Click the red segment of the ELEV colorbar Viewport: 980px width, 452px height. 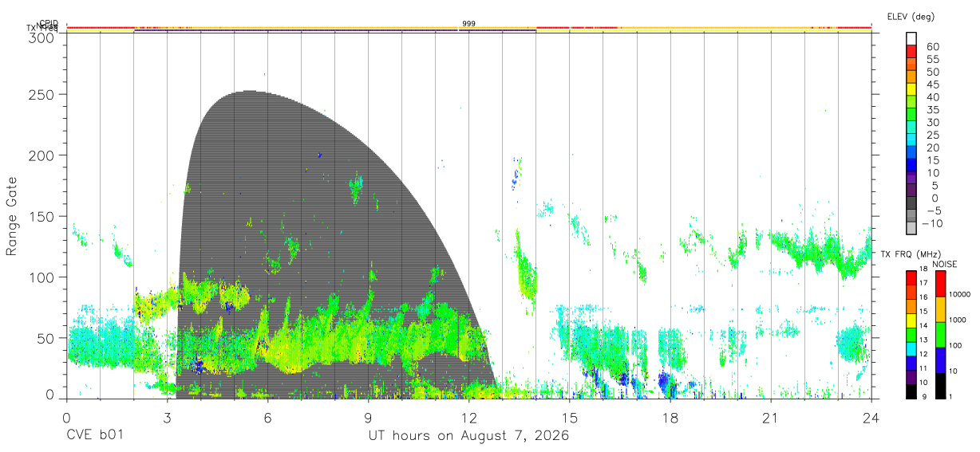[x=911, y=50]
